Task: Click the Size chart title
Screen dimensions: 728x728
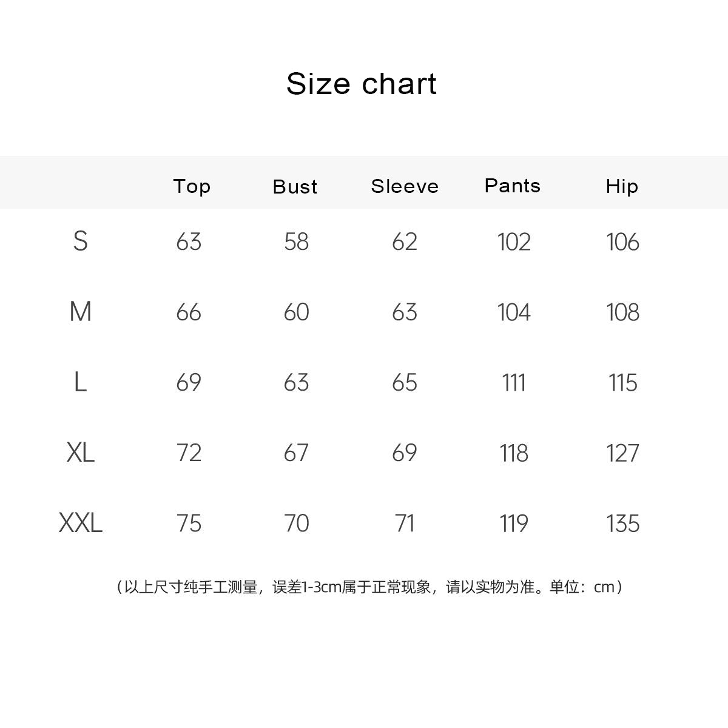Action: coord(362,84)
